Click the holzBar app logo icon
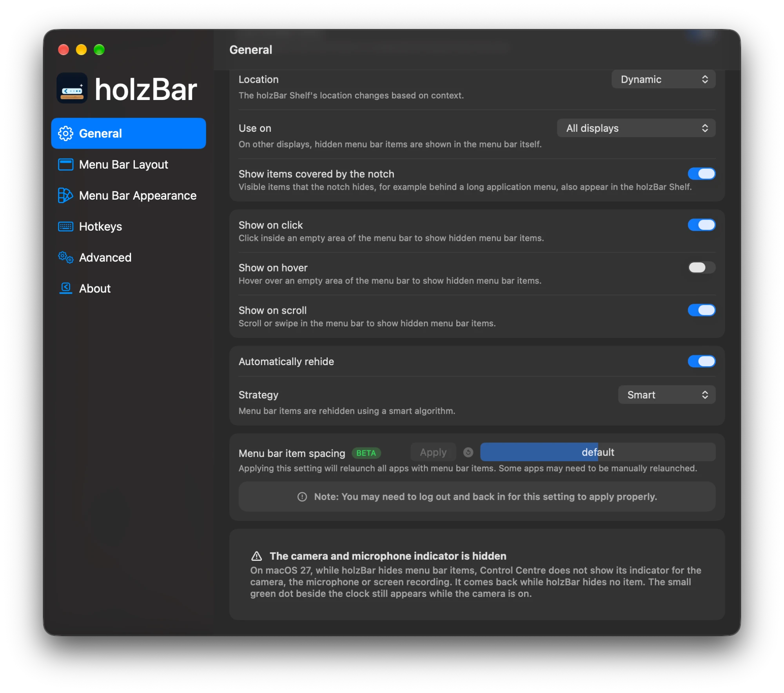 click(72, 88)
